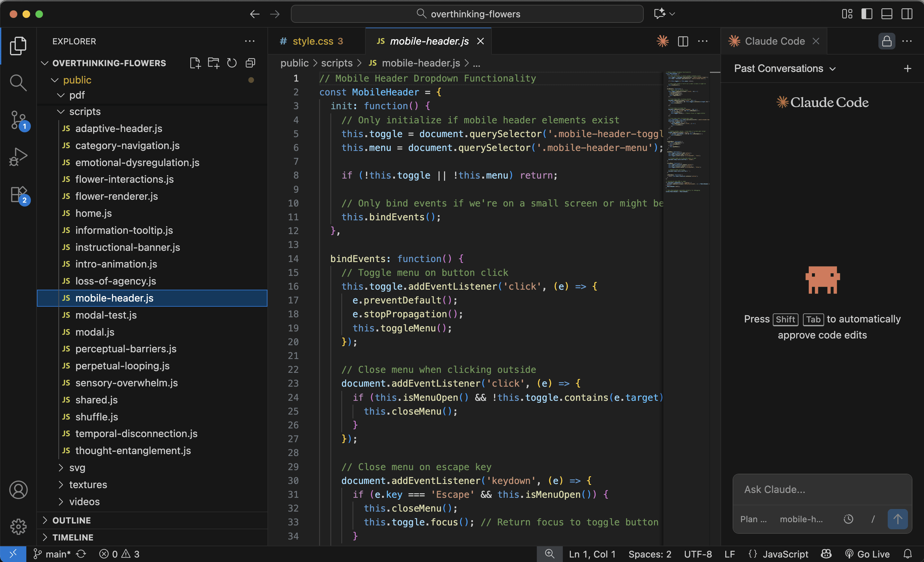Screen dimensions: 924x562
Task: Toggle the primary sidebar visibility
Action: coord(867,14)
